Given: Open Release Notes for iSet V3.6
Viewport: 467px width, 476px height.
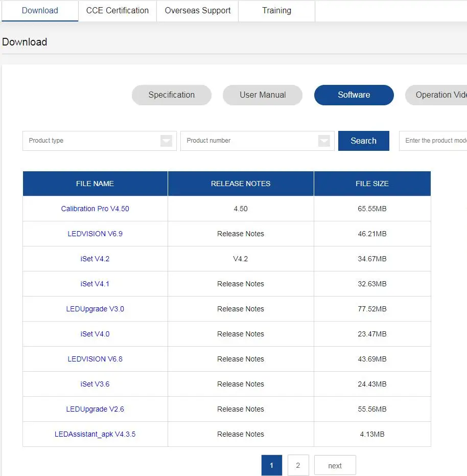Looking at the screenshot, I should click(x=241, y=384).
